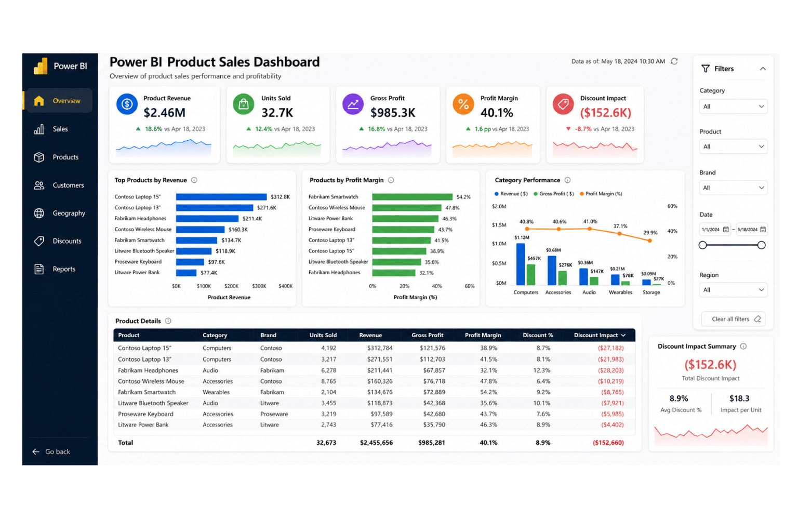The height and width of the screenshot is (532, 798).
Task: Show info for Product Details table
Action: (x=168, y=321)
